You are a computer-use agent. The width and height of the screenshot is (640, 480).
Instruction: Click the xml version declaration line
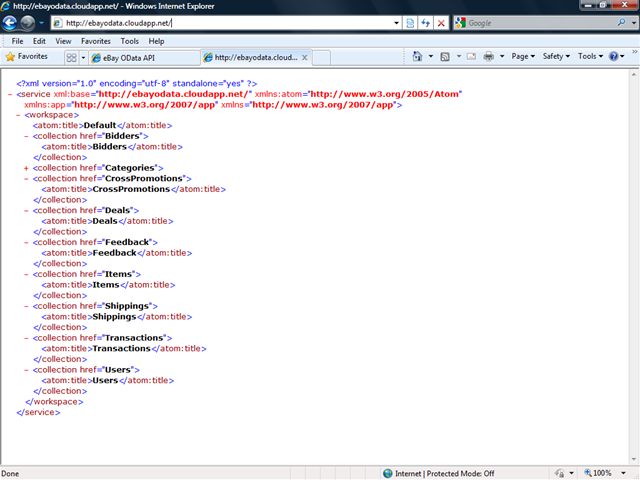click(137, 84)
